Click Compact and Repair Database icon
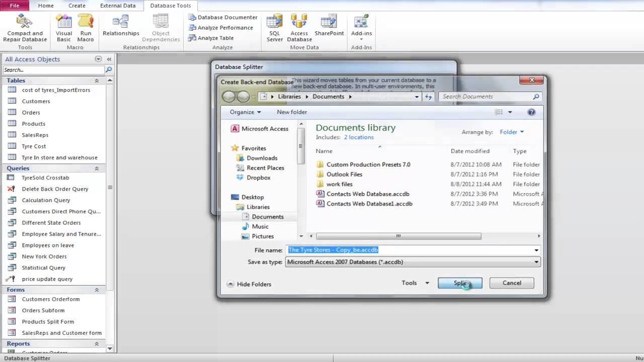 (x=25, y=28)
